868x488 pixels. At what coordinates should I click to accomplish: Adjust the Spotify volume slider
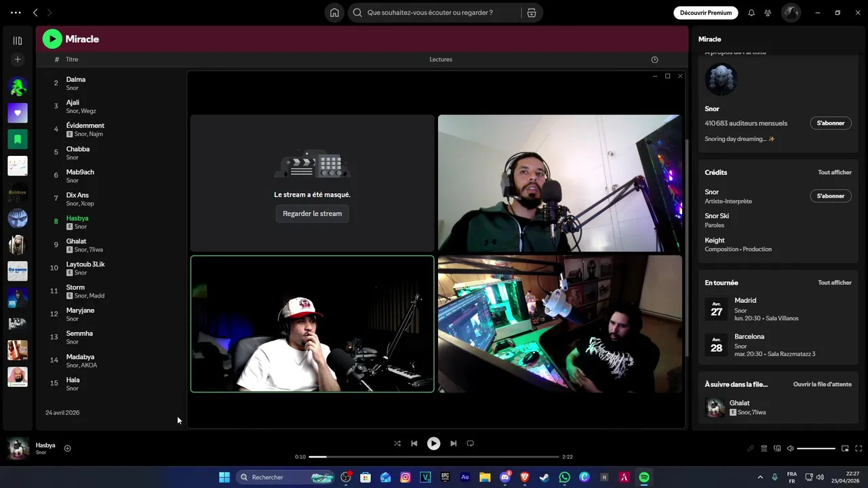click(816, 448)
